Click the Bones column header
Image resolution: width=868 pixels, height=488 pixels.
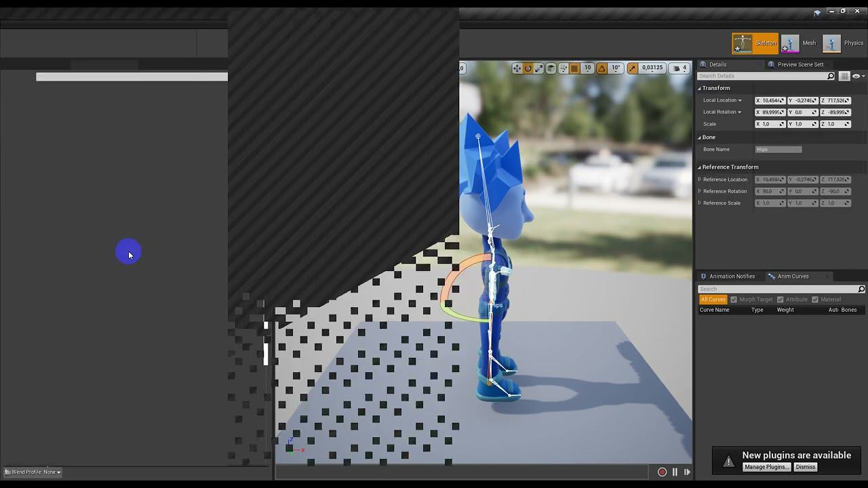pos(849,310)
